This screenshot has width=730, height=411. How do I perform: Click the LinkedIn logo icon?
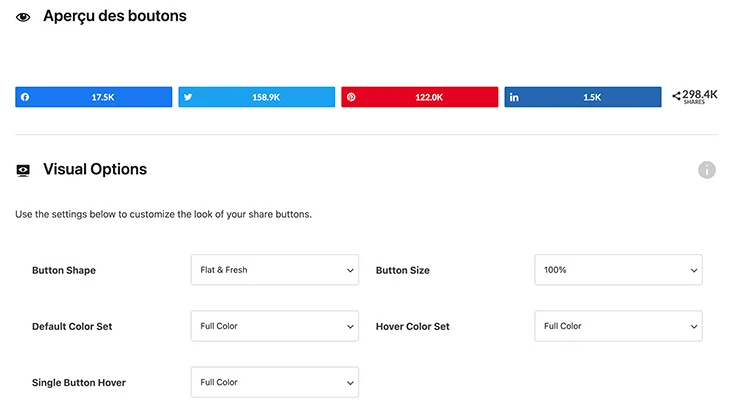tap(514, 97)
